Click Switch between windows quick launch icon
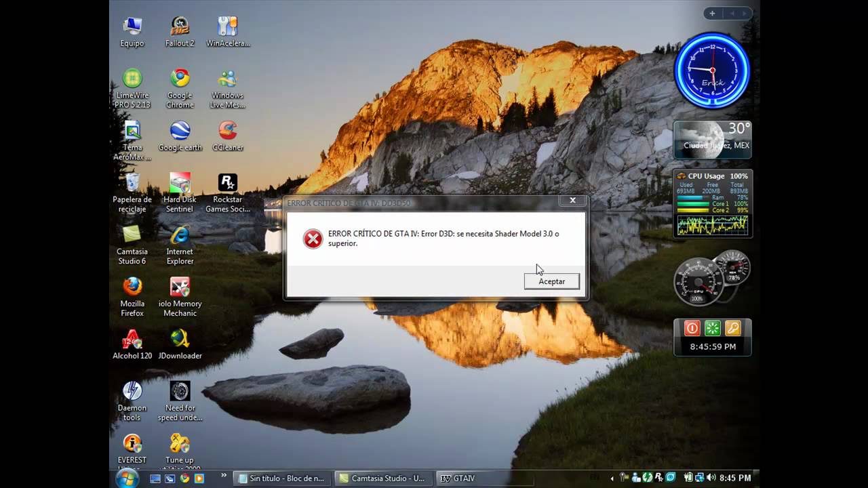Image resolution: width=868 pixels, height=488 pixels. click(x=170, y=479)
